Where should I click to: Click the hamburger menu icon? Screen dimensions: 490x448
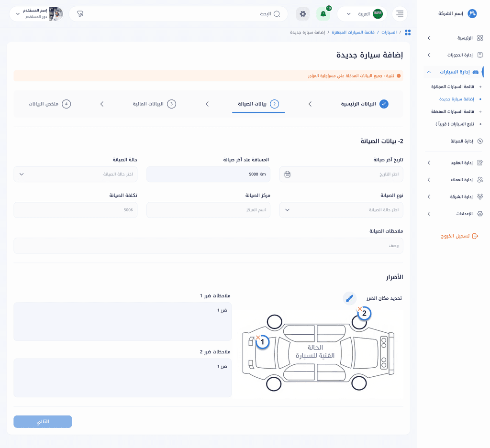(x=400, y=14)
